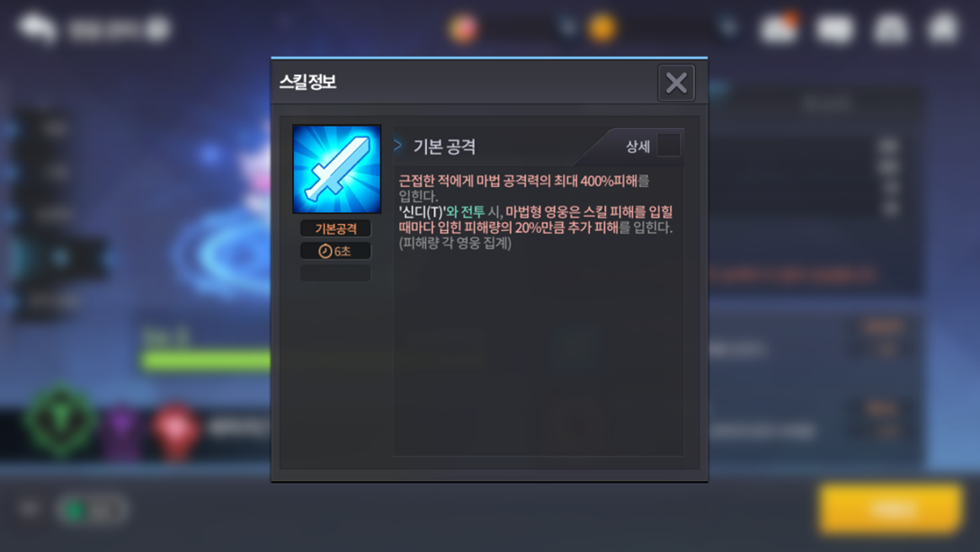Click the empty tag slot below 6초
The height and width of the screenshot is (552, 980).
(x=335, y=273)
